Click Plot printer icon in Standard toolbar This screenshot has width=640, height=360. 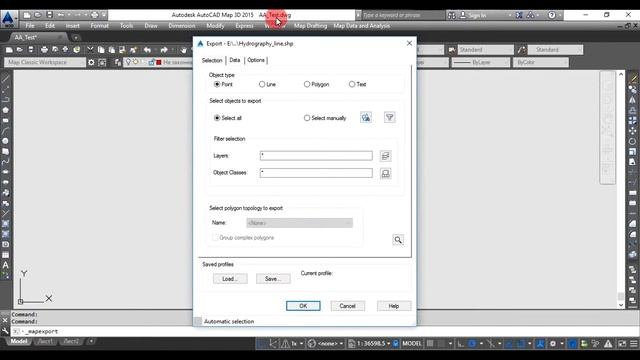(x=44, y=50)
